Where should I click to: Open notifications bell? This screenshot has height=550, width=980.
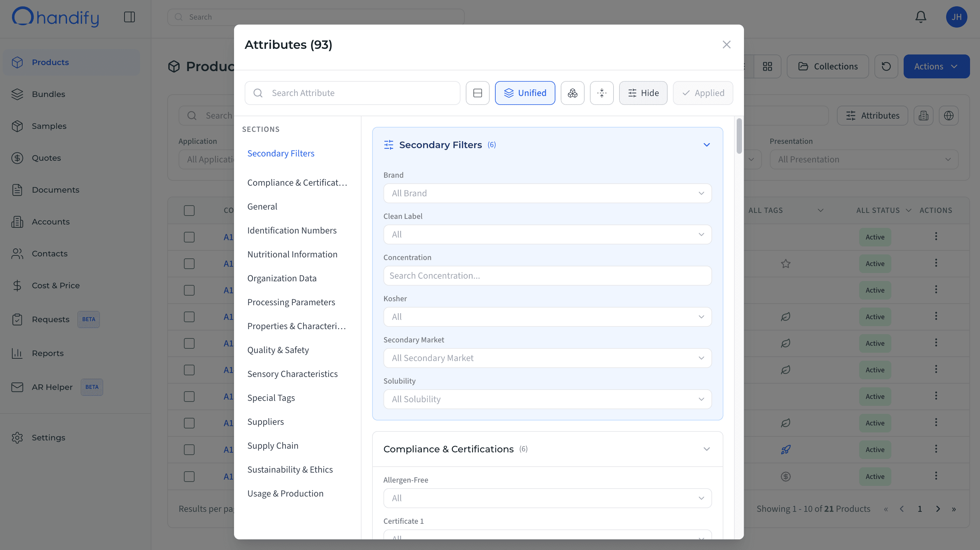(921, 17)
